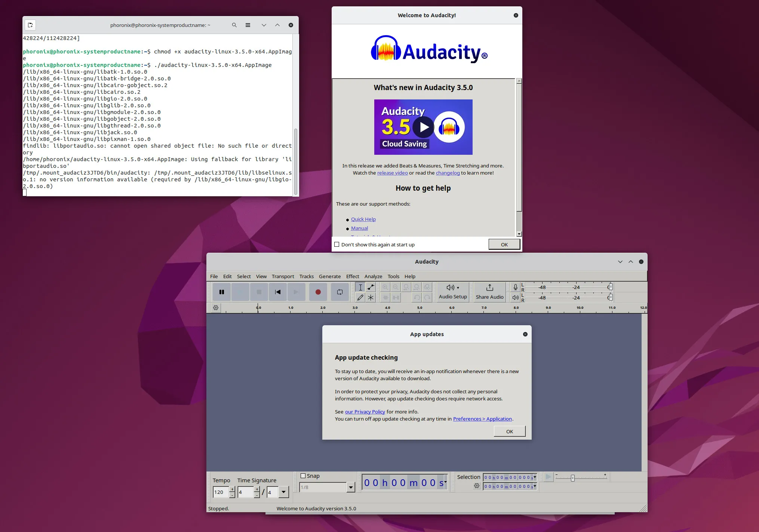Disable 'Don't show this again at start up'
The height and width of the screenshot is (532, 759).
coord(337,244)
